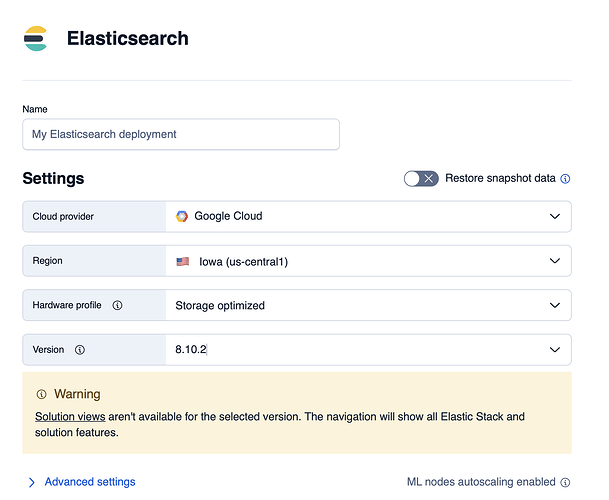Click the ML nodes autoscaling info icon
This screenshot has height=500, width=609.
[565, 482]
